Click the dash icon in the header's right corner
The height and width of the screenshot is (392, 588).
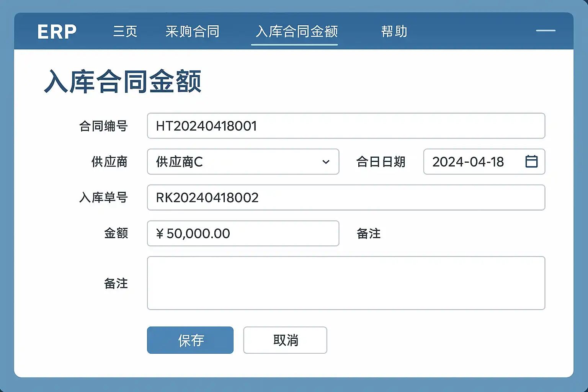[x=546, y=31]
